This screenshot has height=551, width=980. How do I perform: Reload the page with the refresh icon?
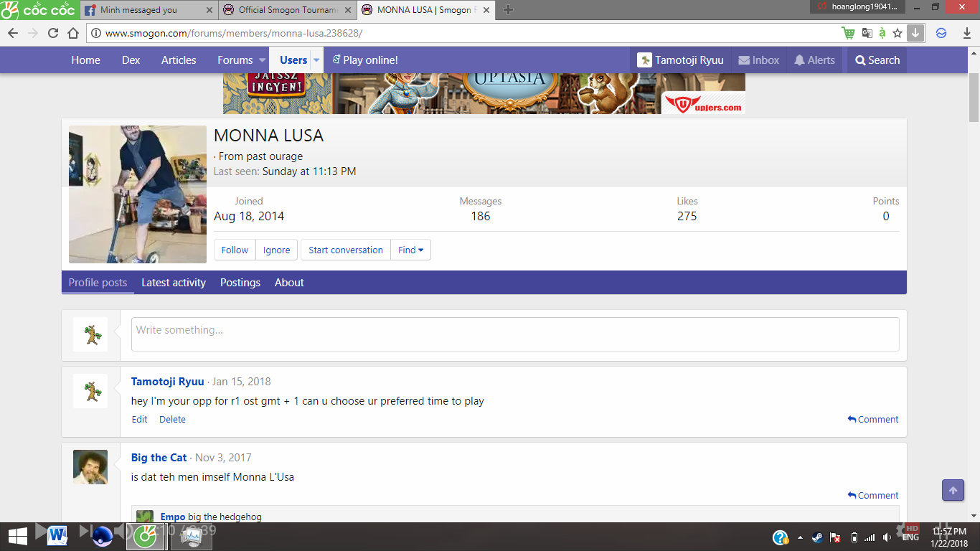pyautogui.click(x=53, y=34)
